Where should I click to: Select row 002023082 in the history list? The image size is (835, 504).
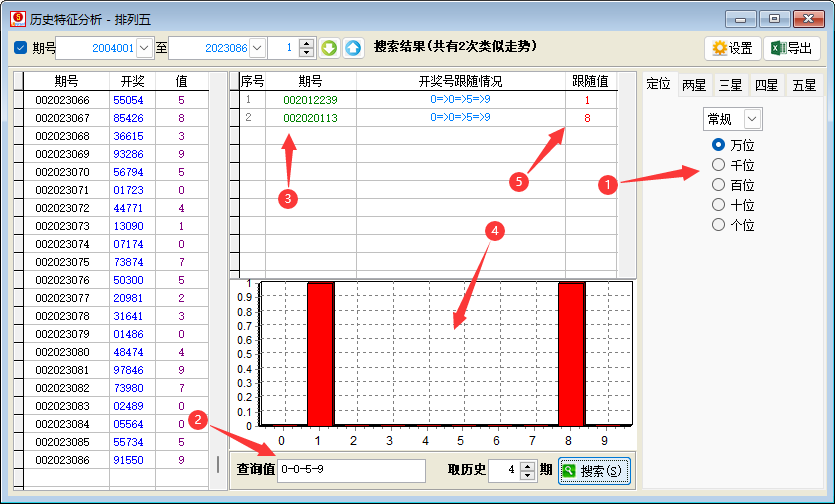116,388
